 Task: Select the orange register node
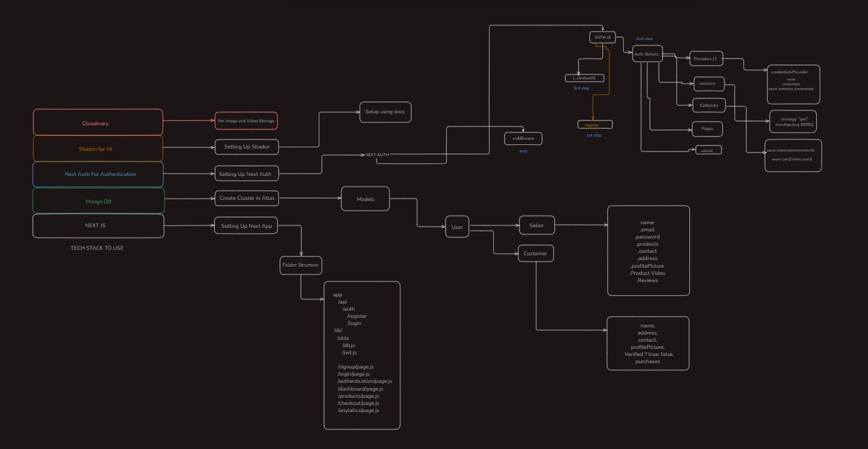coord(594,125)
